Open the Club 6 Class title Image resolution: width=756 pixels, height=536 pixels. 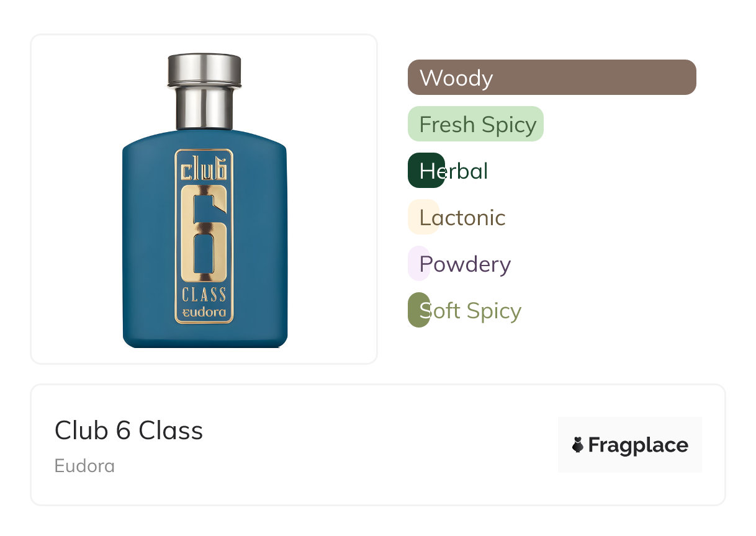128,431
